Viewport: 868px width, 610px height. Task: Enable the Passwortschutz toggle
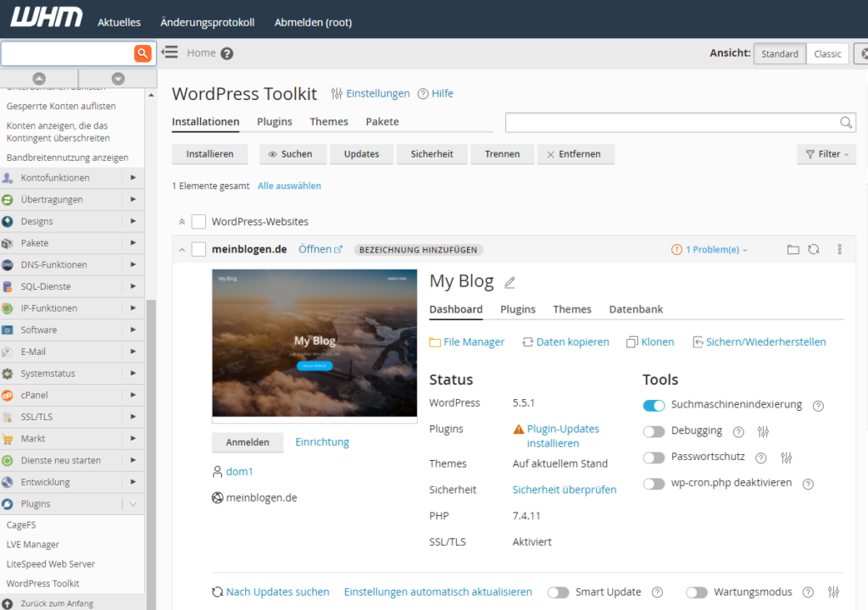[654, 457]
